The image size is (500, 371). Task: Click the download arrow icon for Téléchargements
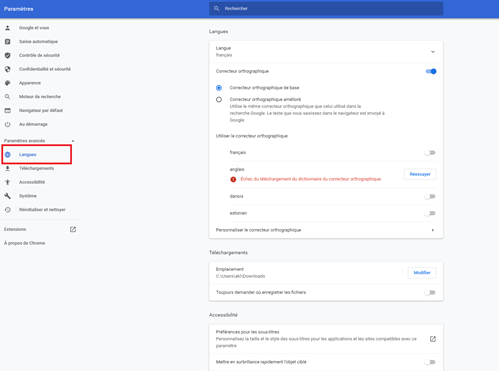7,168
